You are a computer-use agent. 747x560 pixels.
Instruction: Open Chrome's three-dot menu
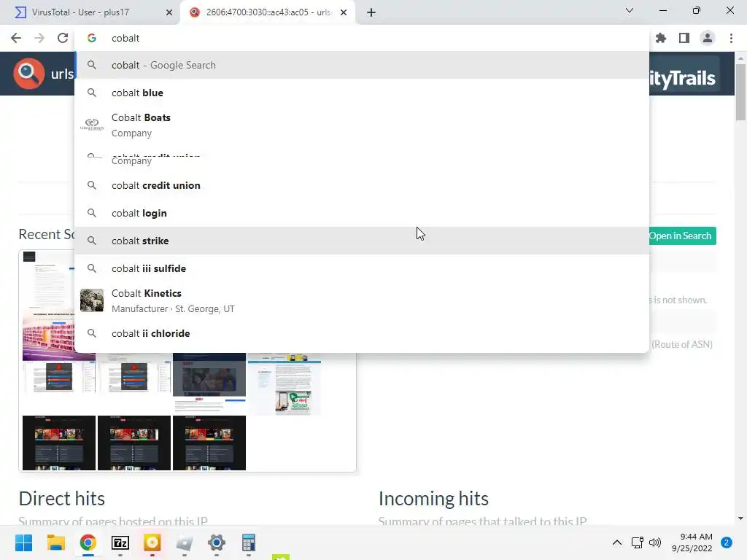[731, 38]
